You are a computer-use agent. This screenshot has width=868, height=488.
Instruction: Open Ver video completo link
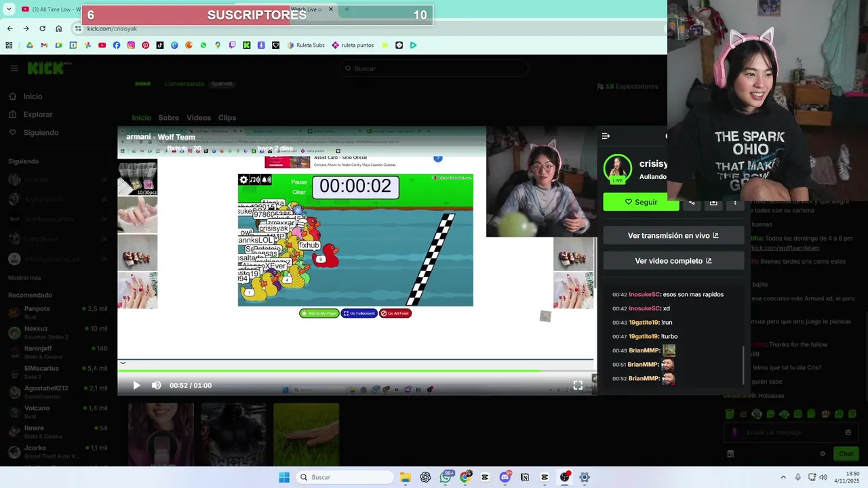673,260
